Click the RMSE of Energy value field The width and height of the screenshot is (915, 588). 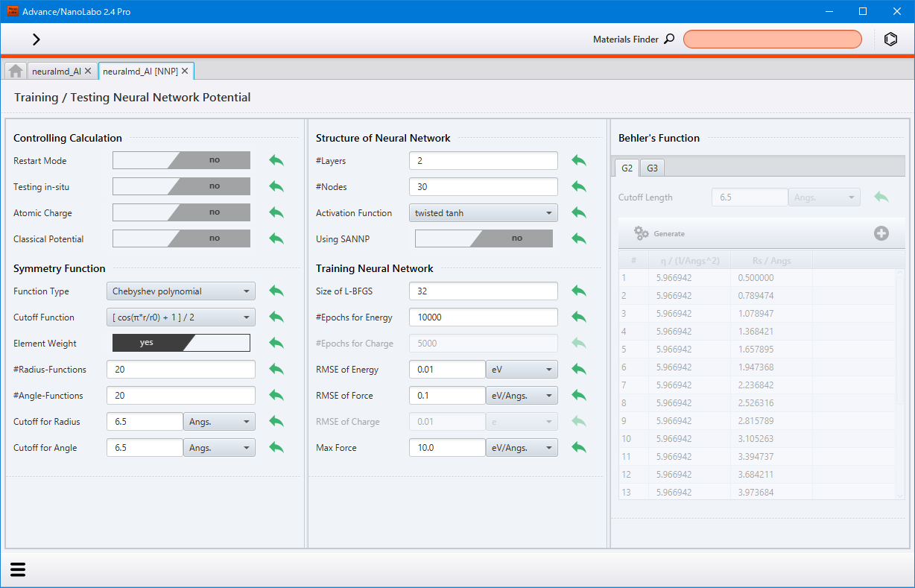(447, 370)
